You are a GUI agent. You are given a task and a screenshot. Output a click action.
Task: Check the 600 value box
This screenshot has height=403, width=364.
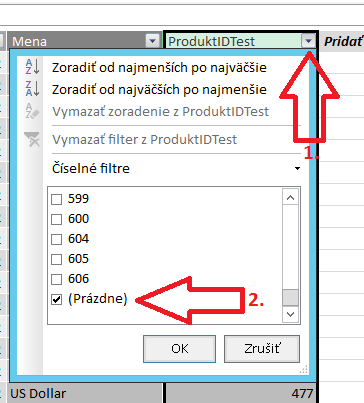pyautogui.click(x=57, y=219)
